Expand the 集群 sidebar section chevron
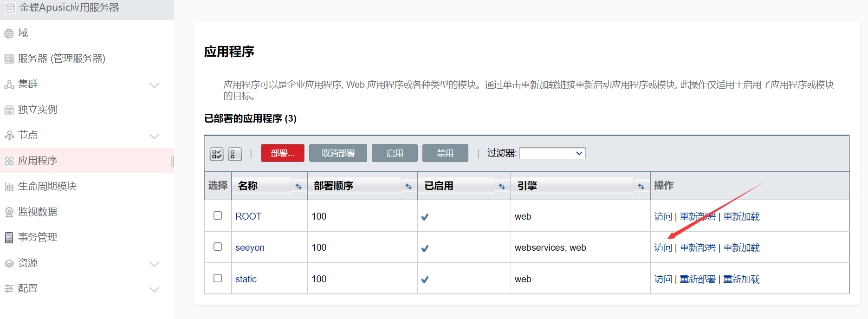This screenshot has height=319, width=868. click(x=154, y=85)
